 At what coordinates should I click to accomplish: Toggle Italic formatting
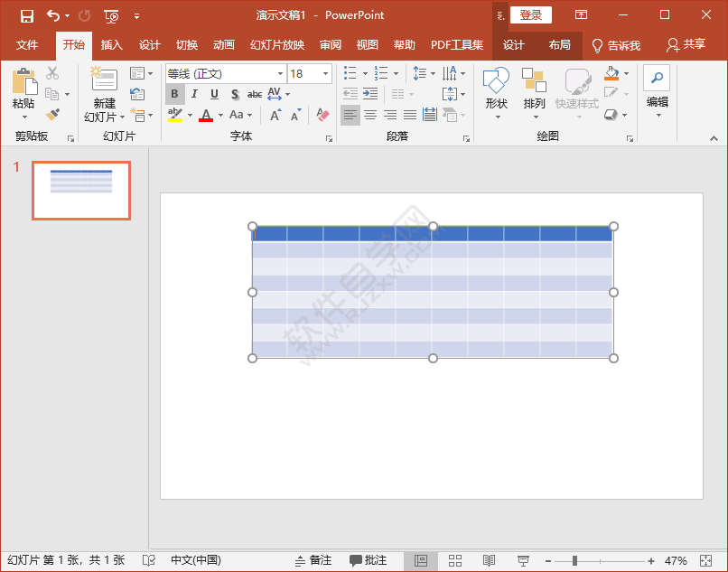coord(195,94)
